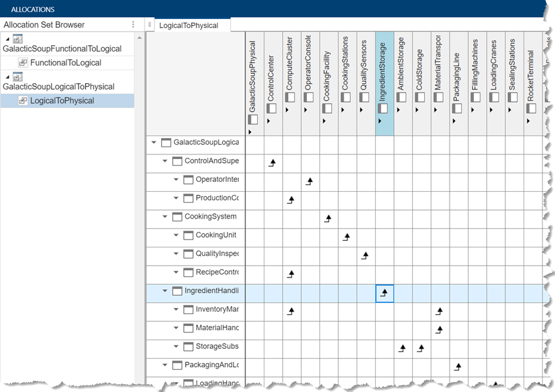555x392 pixels.
Task: Select OperatorInter to OperatorConsole allocation arrow
Action: point(309,181)
